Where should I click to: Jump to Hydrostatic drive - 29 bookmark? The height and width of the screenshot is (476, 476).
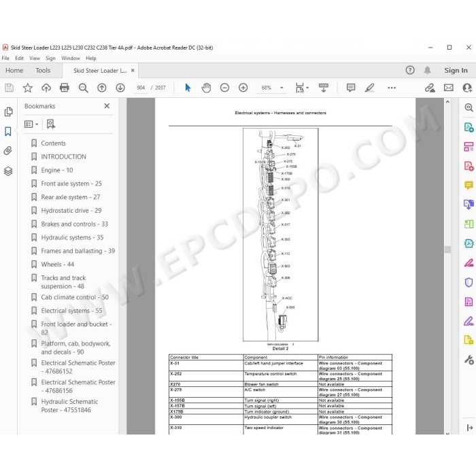(x=71, y=211)
